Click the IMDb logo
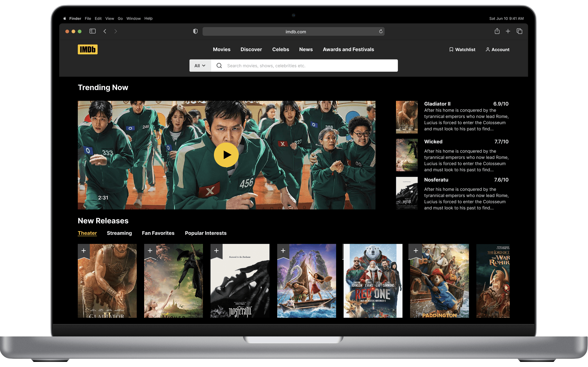The width and height of the screenshot is (588, 367). 88,49
